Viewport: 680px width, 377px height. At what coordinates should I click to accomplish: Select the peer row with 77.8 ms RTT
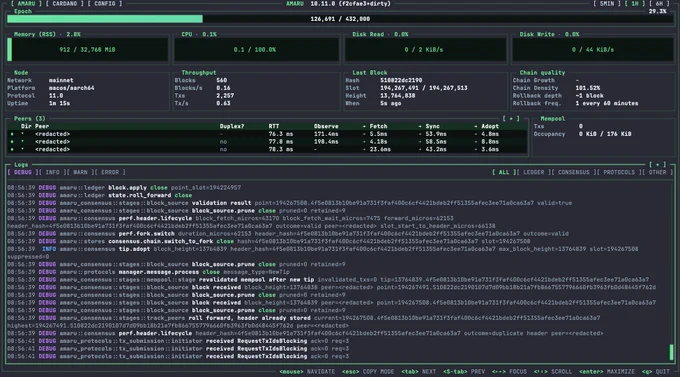pyautogui.click(x=267, y=142)
